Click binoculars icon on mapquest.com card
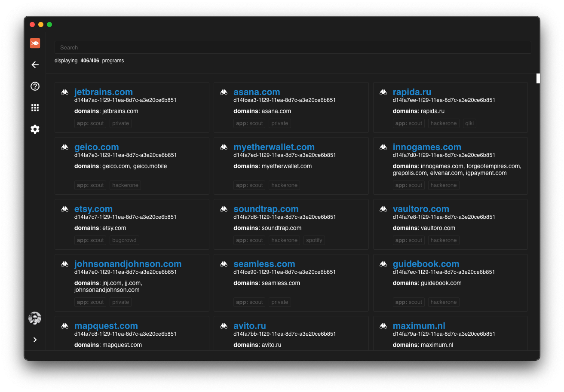This screenshot has width=564, height=392. point(64,326)
